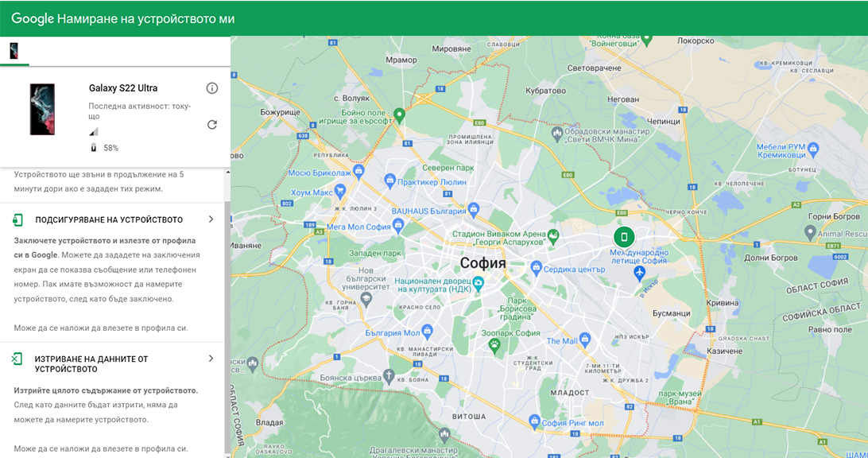The width and height of the screenshot is (868, 458).
Task: Expand the secure device option chevron
Action: [x=211, y=219]
